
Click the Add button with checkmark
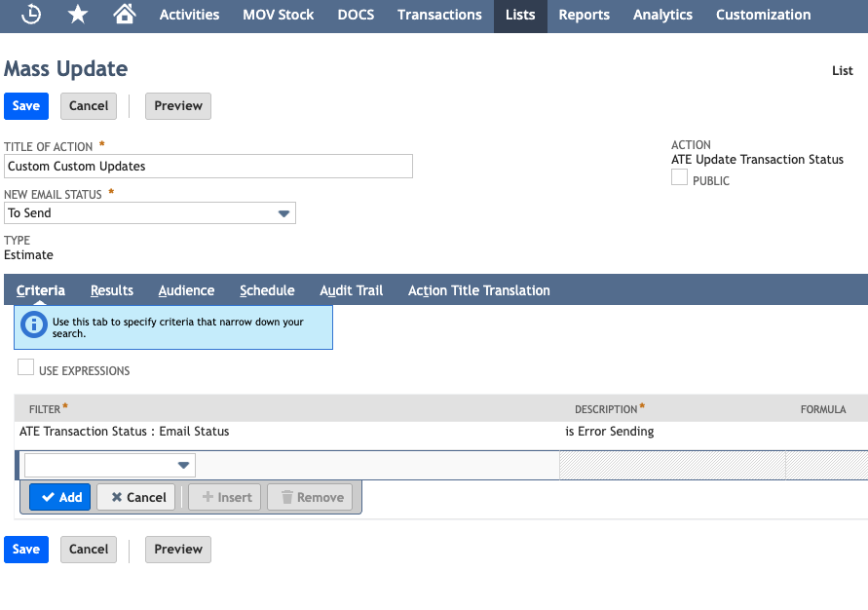click(x=60, y=497)
